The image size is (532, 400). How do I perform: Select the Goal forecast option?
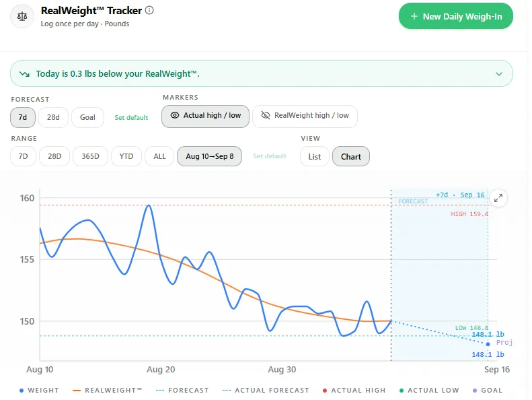87,118
